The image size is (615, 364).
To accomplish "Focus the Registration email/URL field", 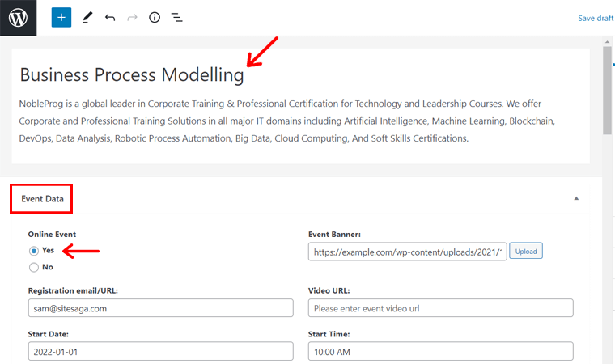I will pos(160,308).
